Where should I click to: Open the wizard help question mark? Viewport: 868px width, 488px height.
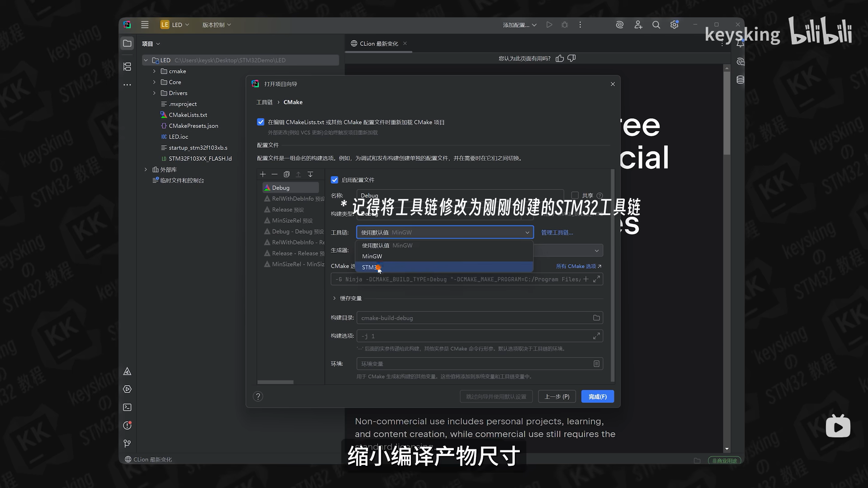[x=258, y=396]
